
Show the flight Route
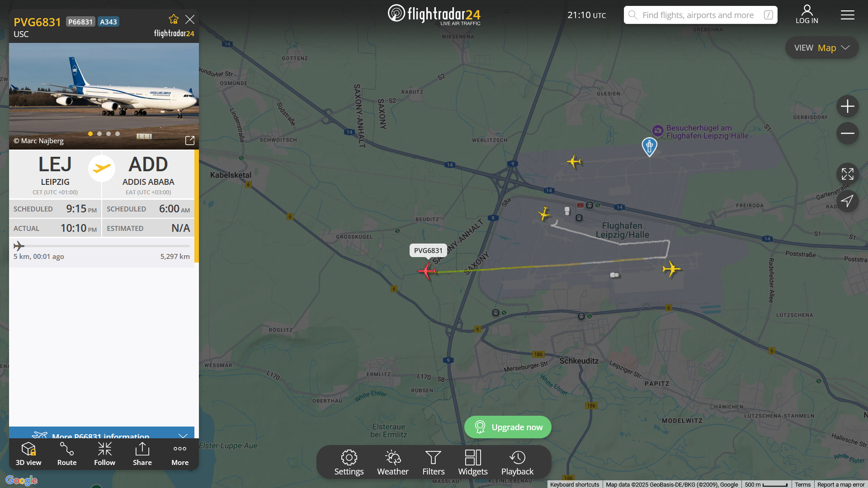(x=67, y=454)
